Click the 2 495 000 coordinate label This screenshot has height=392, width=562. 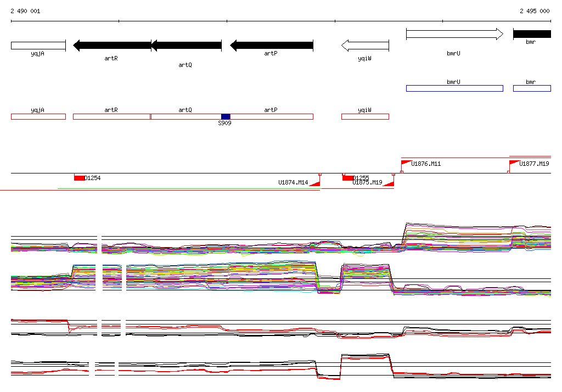point(535,11)
